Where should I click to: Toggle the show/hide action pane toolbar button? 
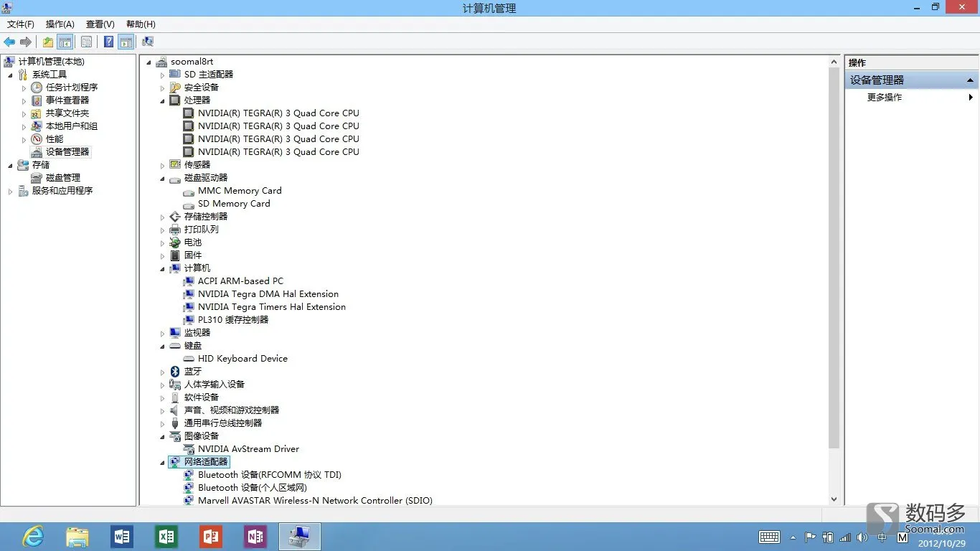coord(126,42)
